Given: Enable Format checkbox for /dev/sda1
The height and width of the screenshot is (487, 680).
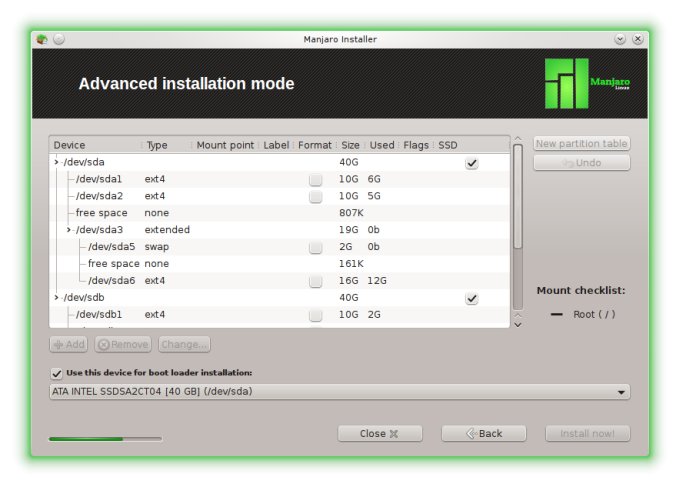Looking at the screenshot, I should pos(315,180).
